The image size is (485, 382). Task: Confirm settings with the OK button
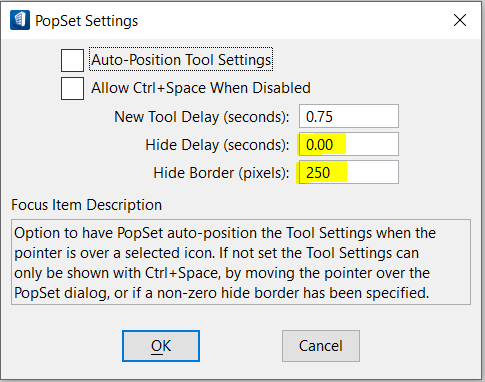[x=161, y=346]
